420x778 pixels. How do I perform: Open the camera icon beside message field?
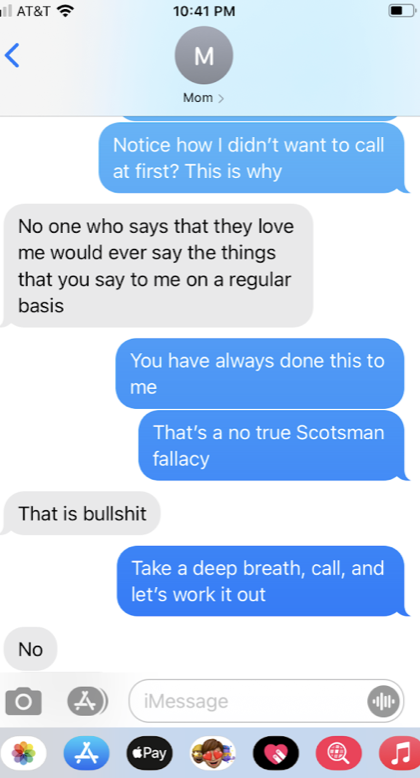[23, 701]
